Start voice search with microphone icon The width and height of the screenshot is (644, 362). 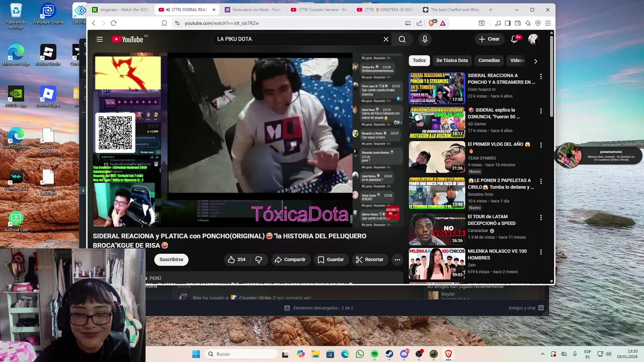pyautogui.click(x=425, y=39)
